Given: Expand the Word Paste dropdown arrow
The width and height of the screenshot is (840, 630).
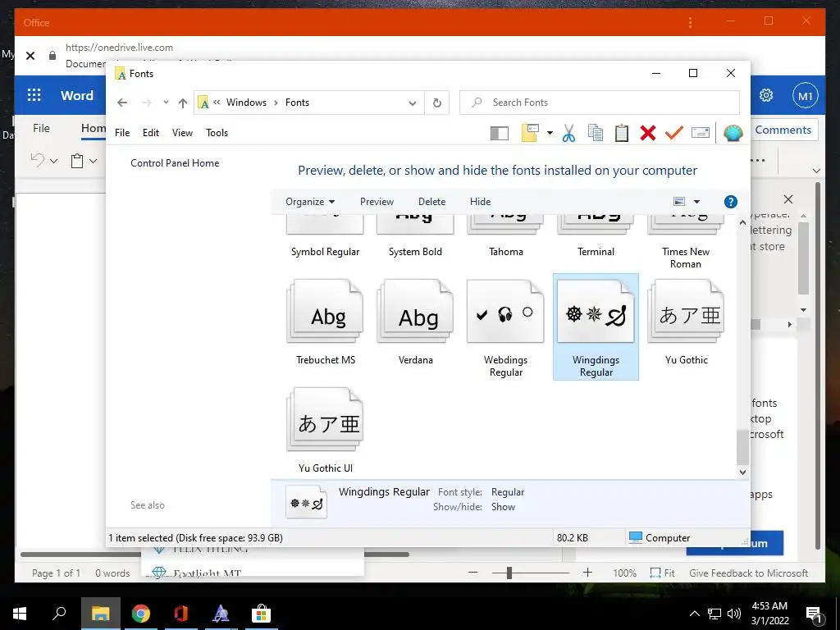Looking at the screenshot, I should coord(94,161).
